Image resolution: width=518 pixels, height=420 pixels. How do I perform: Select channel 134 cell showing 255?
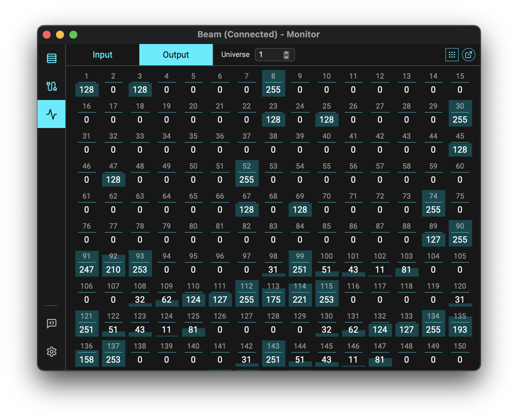pos(433,323)
